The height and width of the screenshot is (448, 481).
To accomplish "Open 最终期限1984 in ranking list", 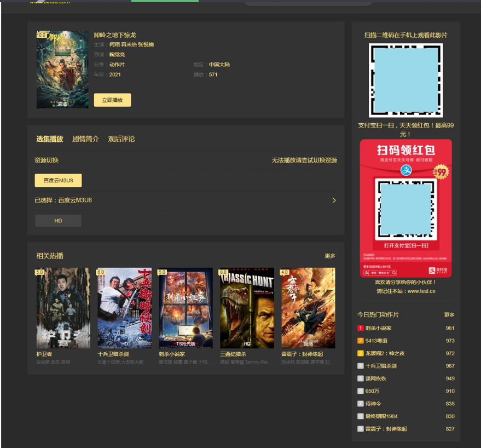I will tap(381, 416).
